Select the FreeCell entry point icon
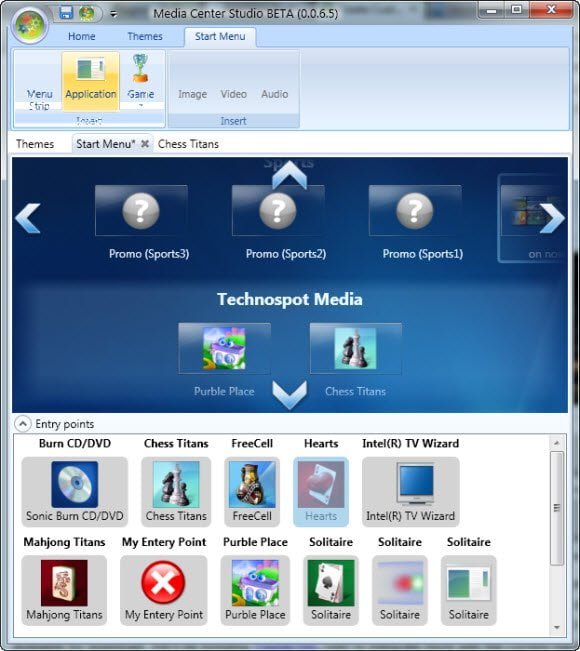This screenshot has width=580, height=651. [x=252, y=484]
